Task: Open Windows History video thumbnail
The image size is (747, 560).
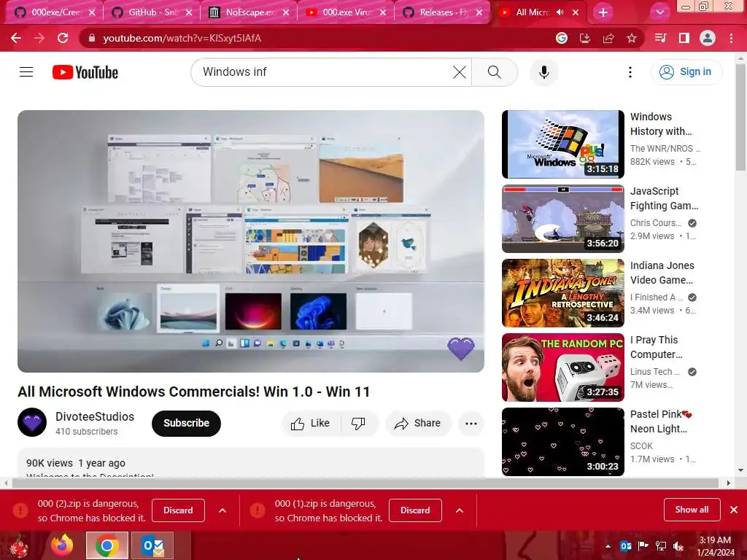Action: [x=562, y=144]
